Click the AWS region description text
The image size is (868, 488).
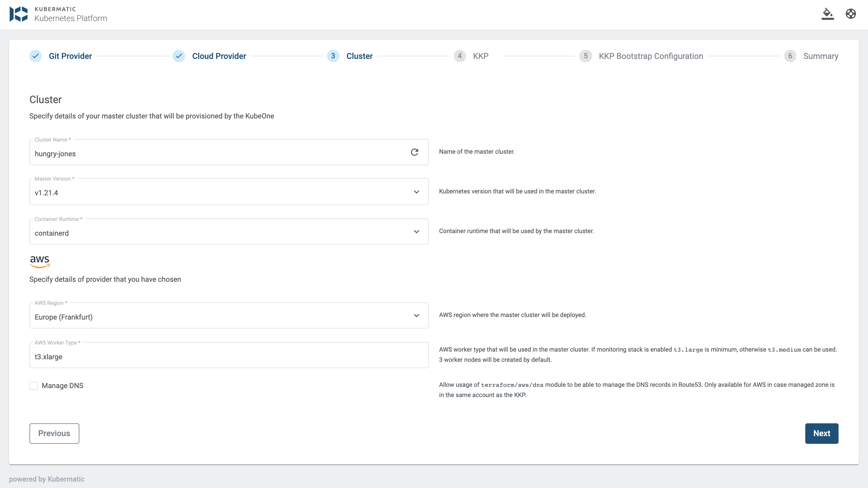513,315
